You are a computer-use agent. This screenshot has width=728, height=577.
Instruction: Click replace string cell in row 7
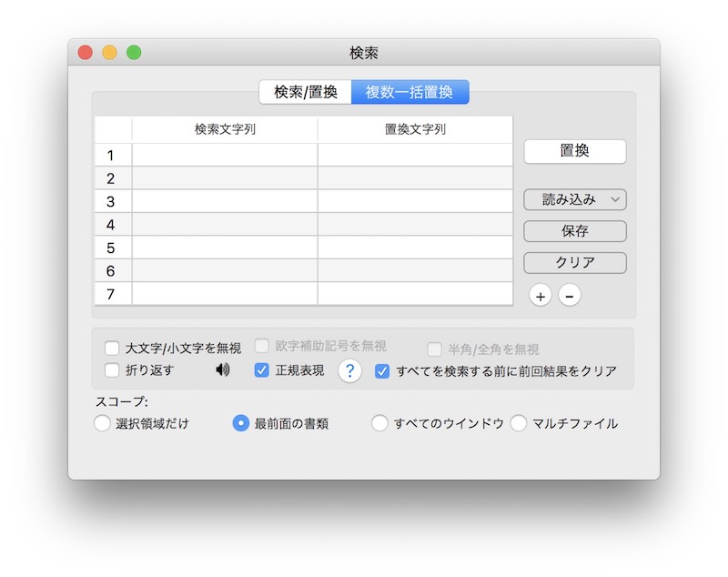415,293
